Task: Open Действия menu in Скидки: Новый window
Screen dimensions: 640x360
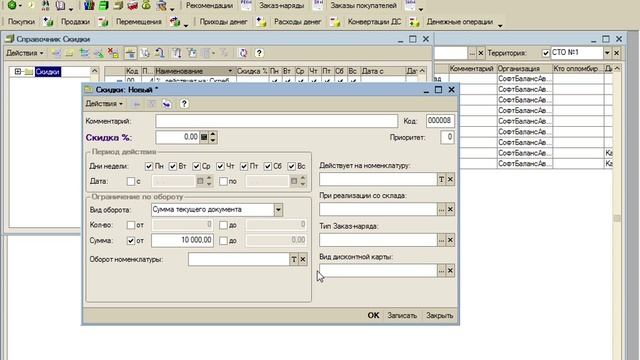Action: point(104,104)
